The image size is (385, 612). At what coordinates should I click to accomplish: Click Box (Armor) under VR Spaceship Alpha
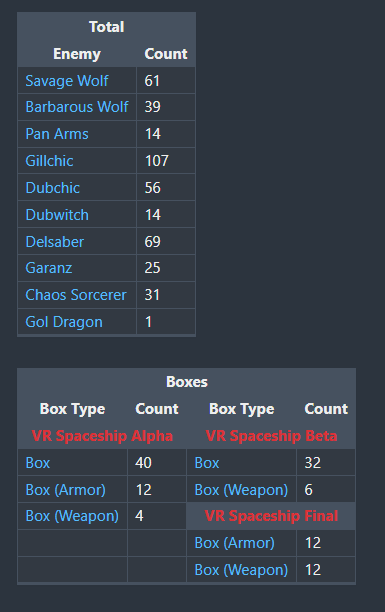(x=66, y=490)
